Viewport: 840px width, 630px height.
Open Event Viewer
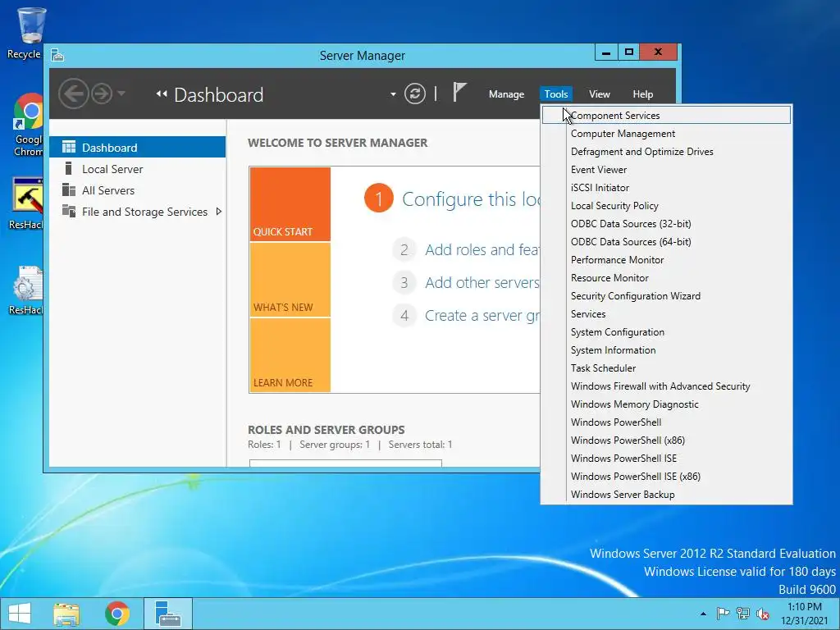pyautogui.click(x=666, y=169)
